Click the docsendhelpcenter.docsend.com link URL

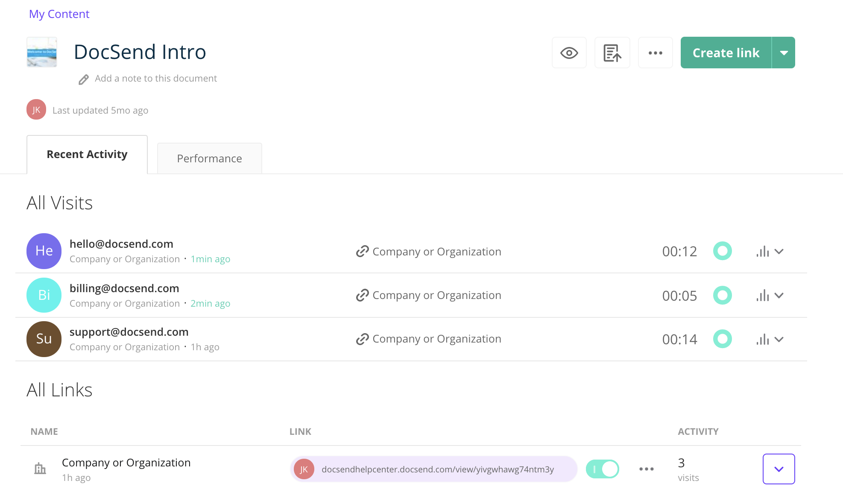[x=438, y=469]
